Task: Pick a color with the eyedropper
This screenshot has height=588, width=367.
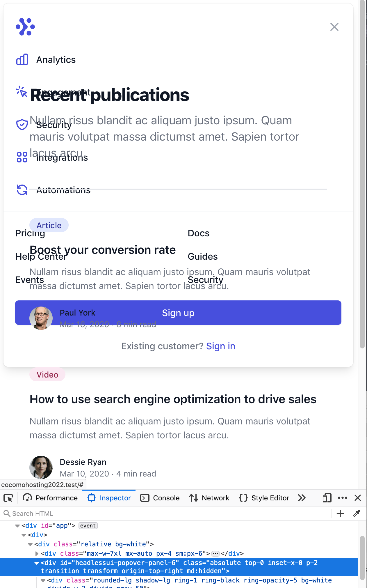Action: pyautogui.click(x=357, y=513)
